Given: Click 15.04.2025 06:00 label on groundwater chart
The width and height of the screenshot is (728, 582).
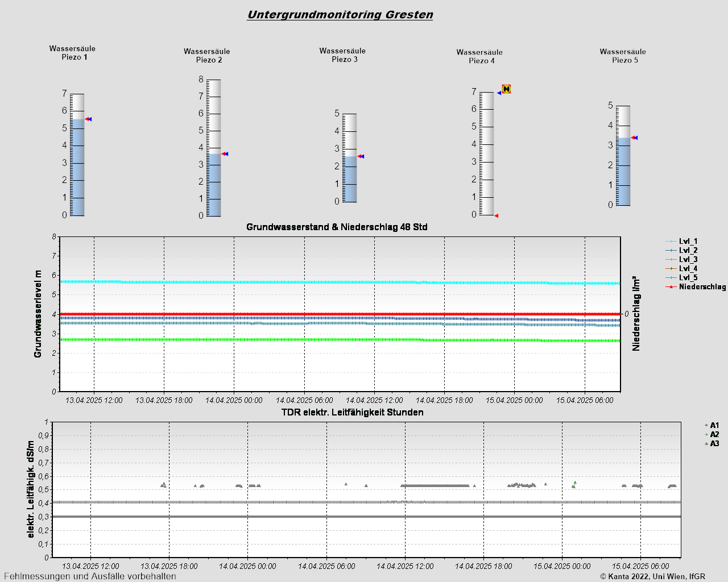Looking at the screenshot, I should [x=585, y=400].
